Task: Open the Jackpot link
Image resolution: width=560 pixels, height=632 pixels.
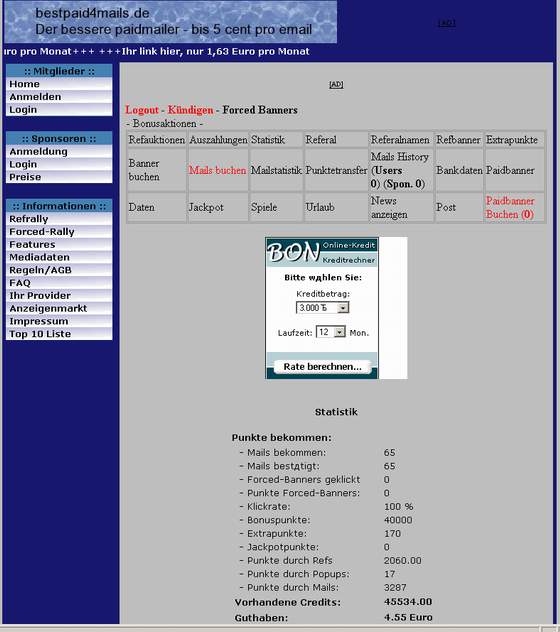Action: pos(206,207)
